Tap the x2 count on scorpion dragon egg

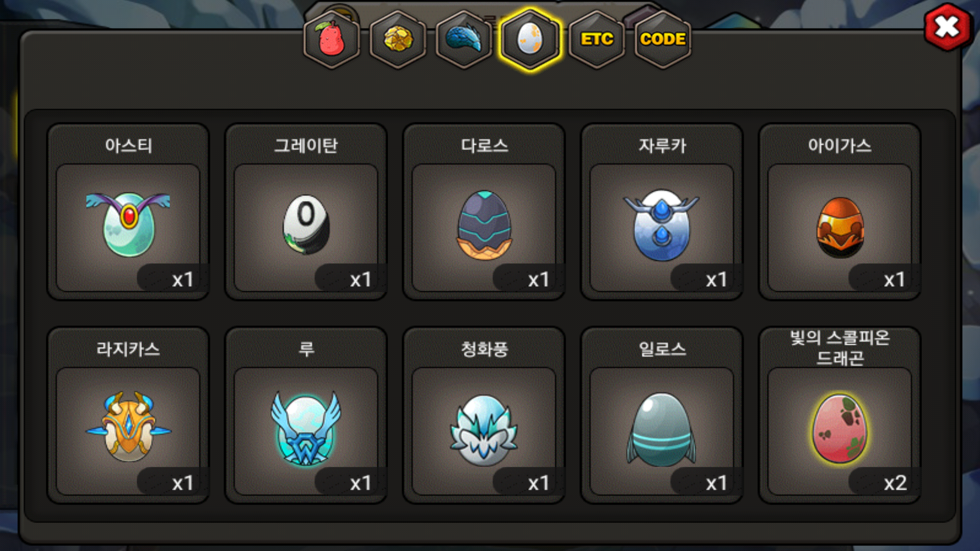click(x=895, y=483)
